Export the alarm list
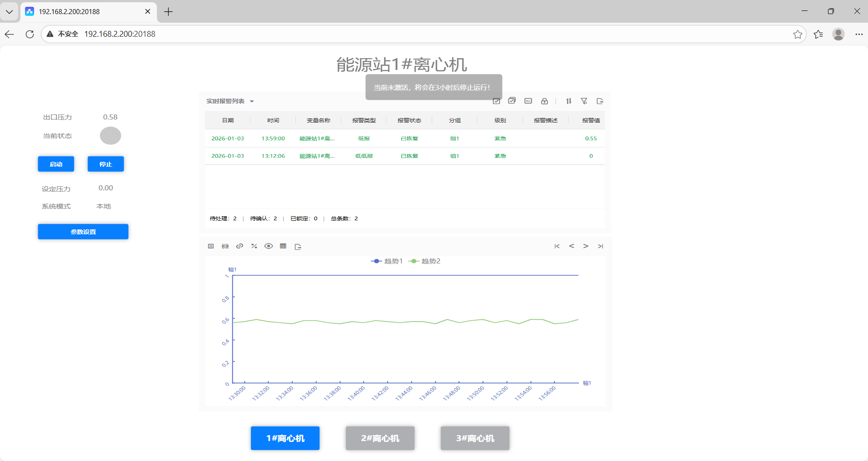 point(600,101)
